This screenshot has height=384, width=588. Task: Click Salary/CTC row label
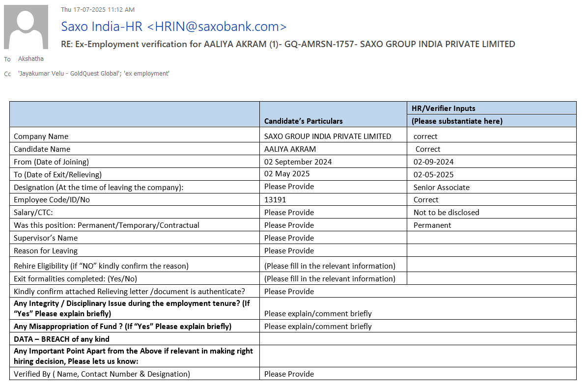(x=33, y=213)
